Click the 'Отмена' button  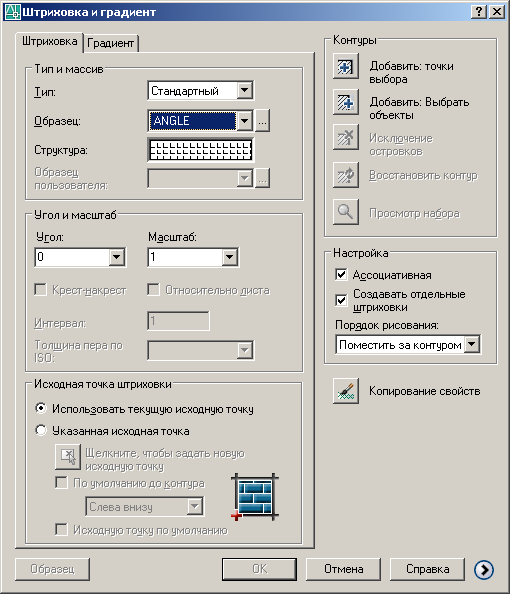(x=343, y=569)
